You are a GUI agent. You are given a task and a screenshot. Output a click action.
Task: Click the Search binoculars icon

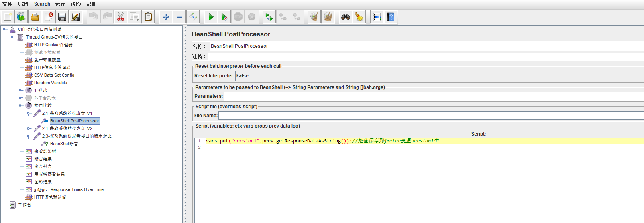tap(345, 17)
